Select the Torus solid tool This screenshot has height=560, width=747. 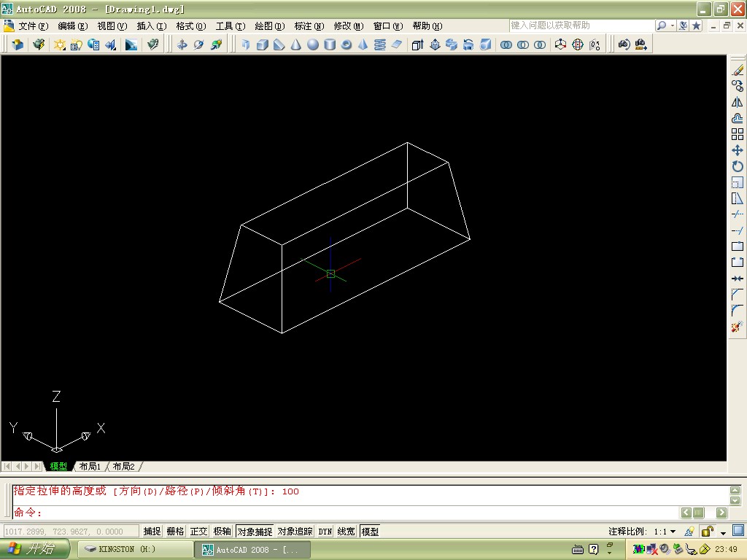click(347, 44)
